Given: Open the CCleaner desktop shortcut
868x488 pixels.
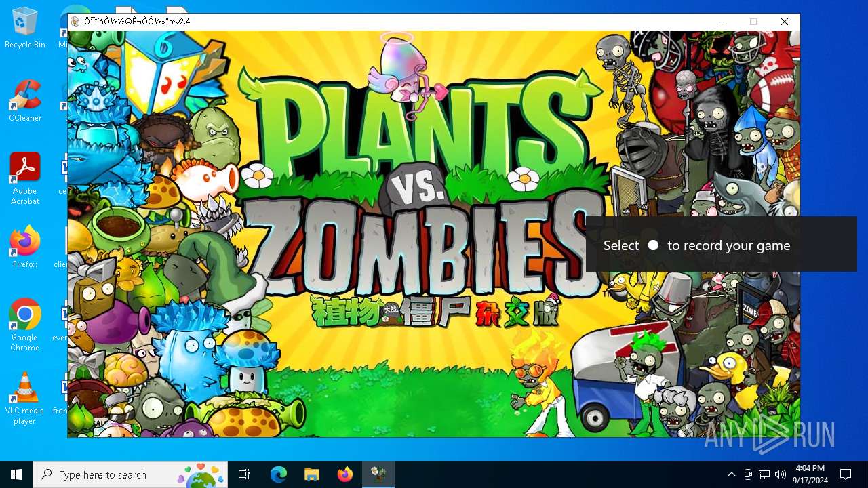Looking at the screenshot, I should (x=25, y=102).
